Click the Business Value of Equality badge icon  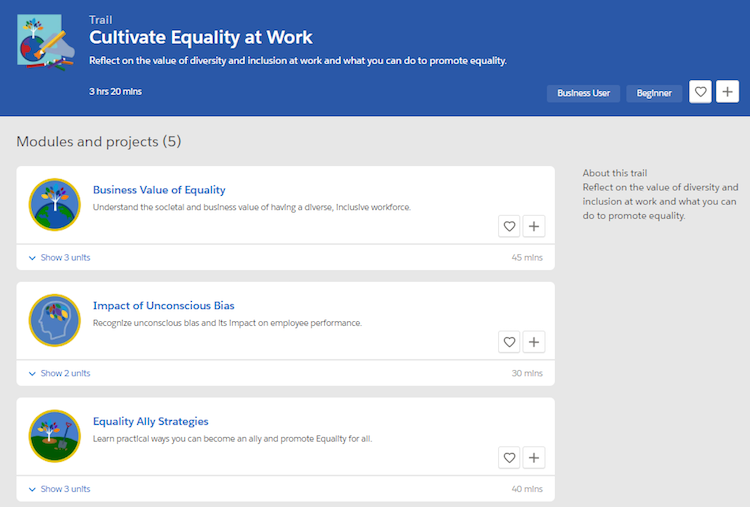coord(54,204)
